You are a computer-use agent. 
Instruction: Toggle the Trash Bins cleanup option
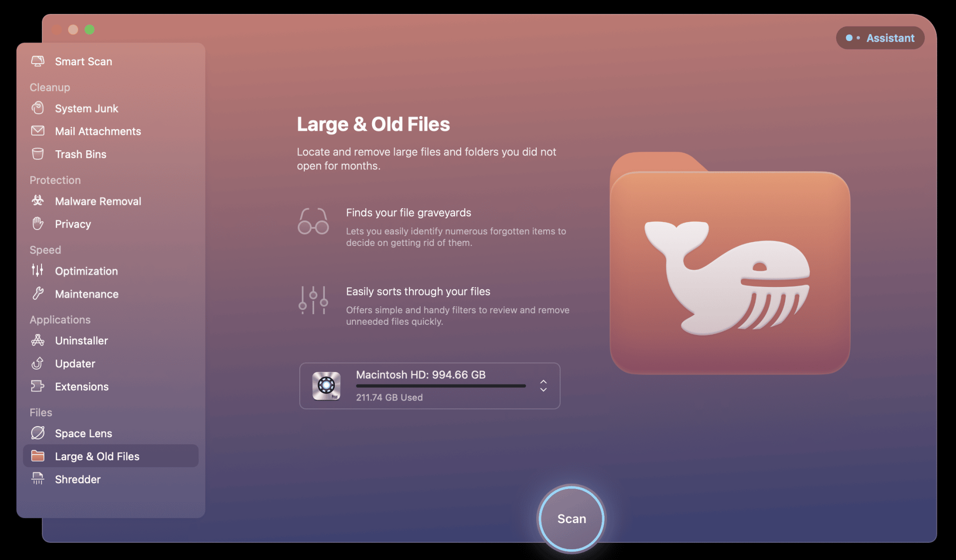point(80,154)
